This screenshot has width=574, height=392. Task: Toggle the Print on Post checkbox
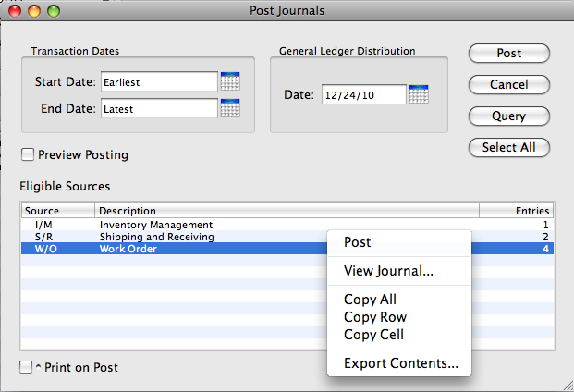(x=26, y=367)
